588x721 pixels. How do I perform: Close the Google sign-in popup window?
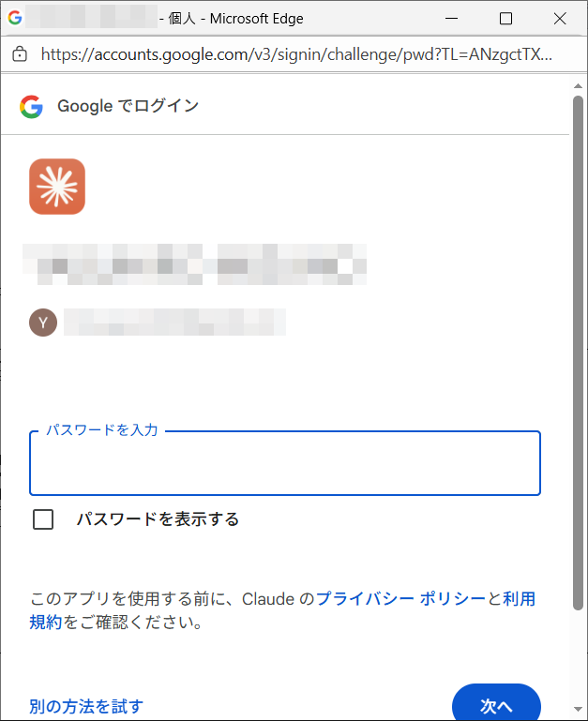[560, 18]
